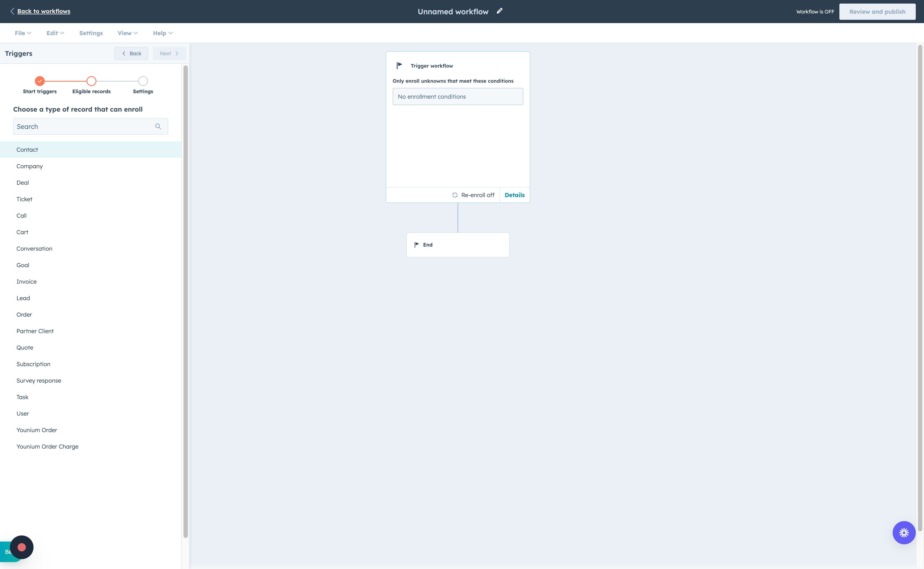This screenshot has height=569, width=924.
Task: Click the End step flag icon
Action: coord(417,245)
